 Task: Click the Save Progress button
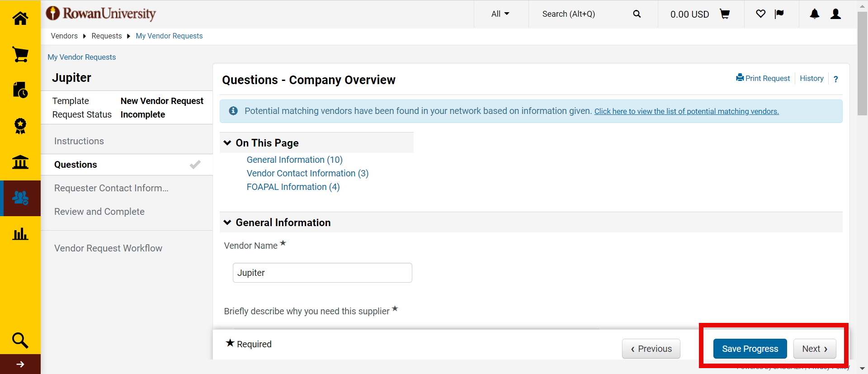(750, 349)
